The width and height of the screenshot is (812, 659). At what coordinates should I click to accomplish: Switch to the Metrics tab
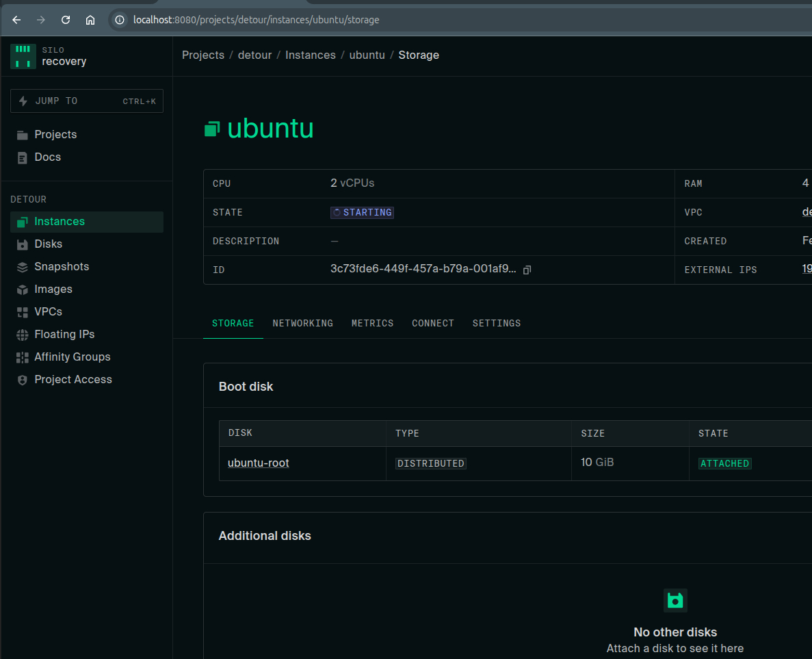click(x=372, y=323)
